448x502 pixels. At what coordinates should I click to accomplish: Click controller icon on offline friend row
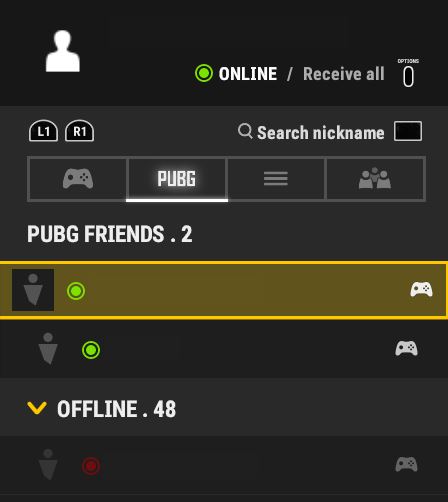pos(406,464)
